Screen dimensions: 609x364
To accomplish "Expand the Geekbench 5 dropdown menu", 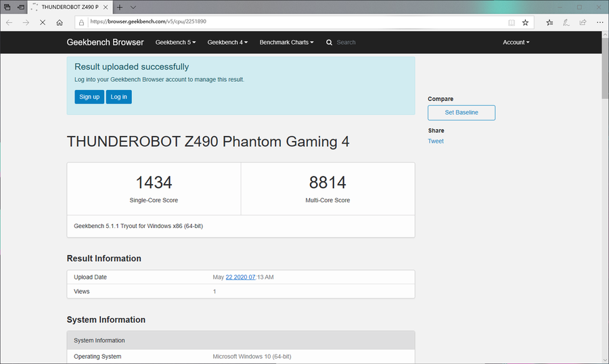I will (175, 42).
